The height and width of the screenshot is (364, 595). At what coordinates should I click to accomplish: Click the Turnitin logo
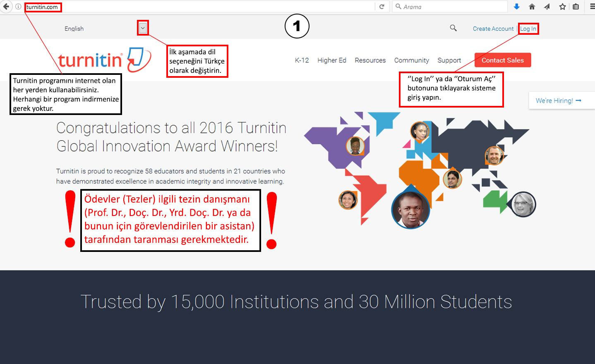(x=104, y=60)
